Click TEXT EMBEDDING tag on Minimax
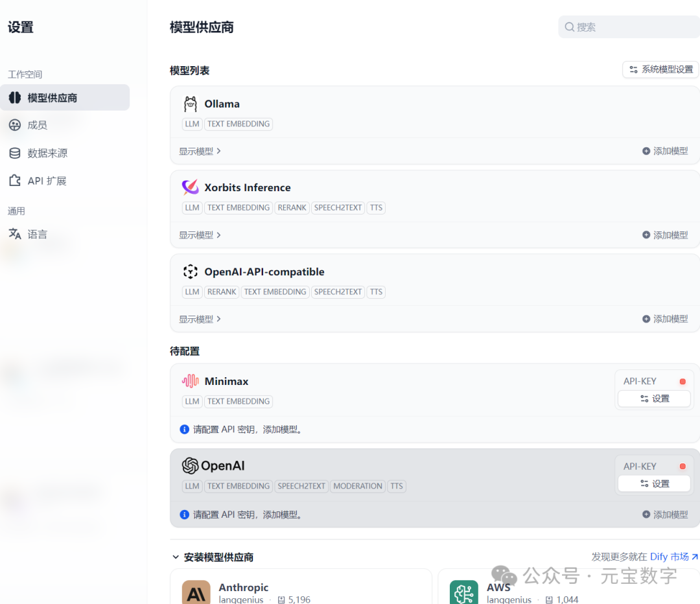 [239, 401]
